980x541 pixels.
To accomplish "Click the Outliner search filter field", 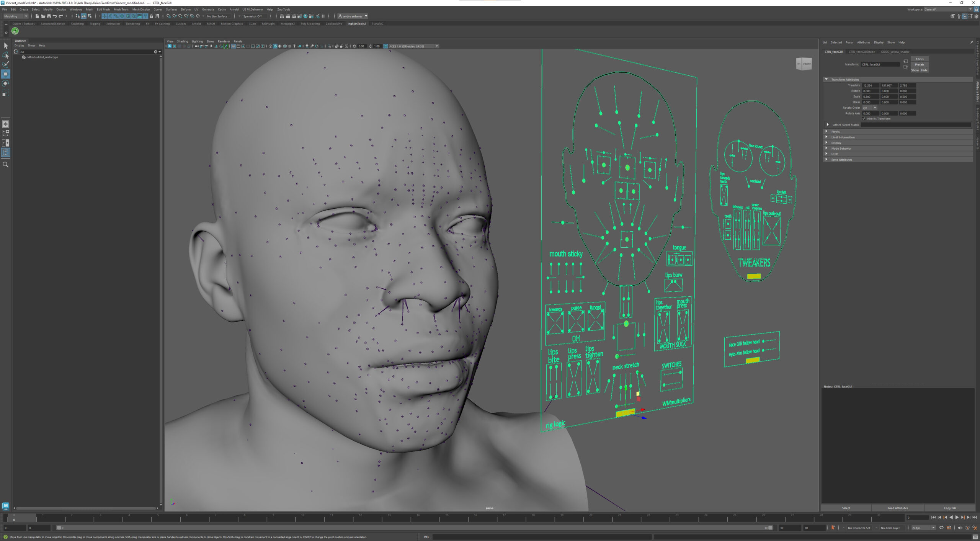I will pos(86,52).
